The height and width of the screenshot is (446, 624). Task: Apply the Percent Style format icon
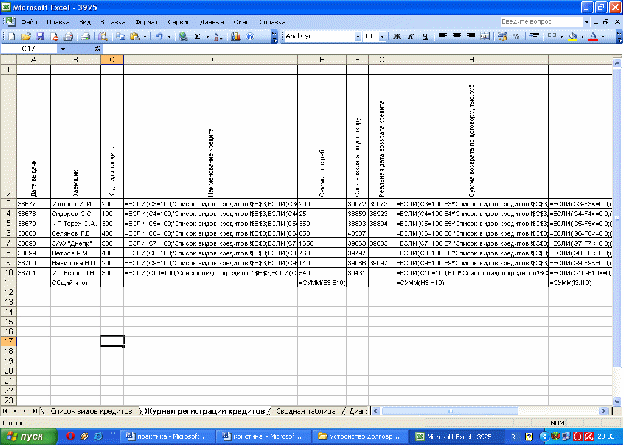517,36
